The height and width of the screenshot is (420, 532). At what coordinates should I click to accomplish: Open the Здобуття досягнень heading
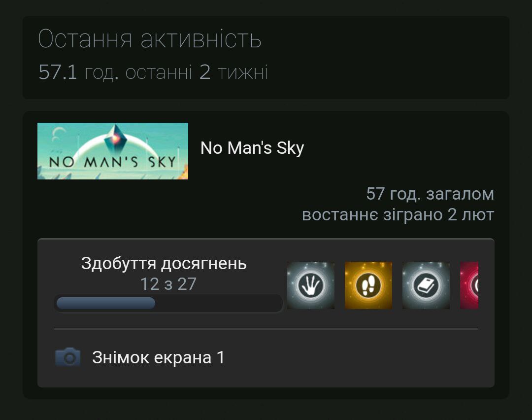point(164,263)
